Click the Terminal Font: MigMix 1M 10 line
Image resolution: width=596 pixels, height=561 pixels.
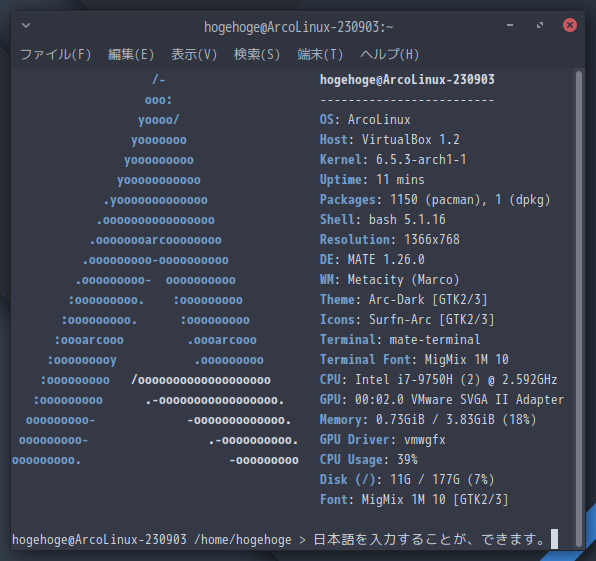point(414,360)
